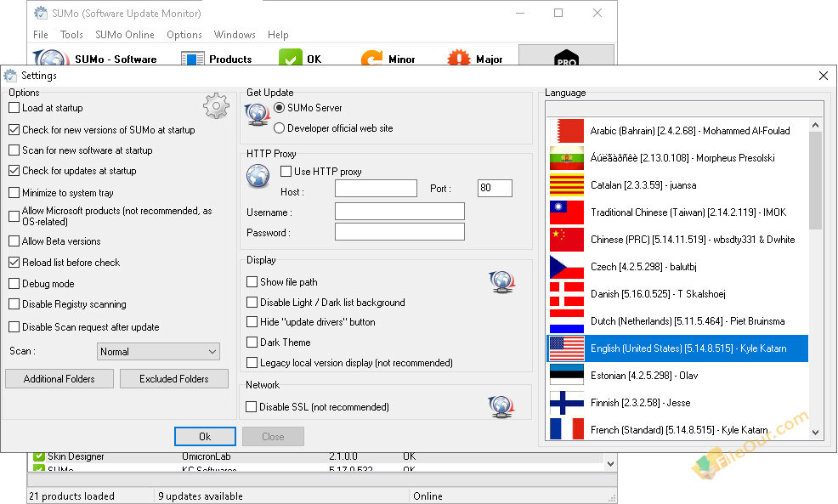
Task: Enable Allow Beta versions checkbox
Action: [14, 241]
